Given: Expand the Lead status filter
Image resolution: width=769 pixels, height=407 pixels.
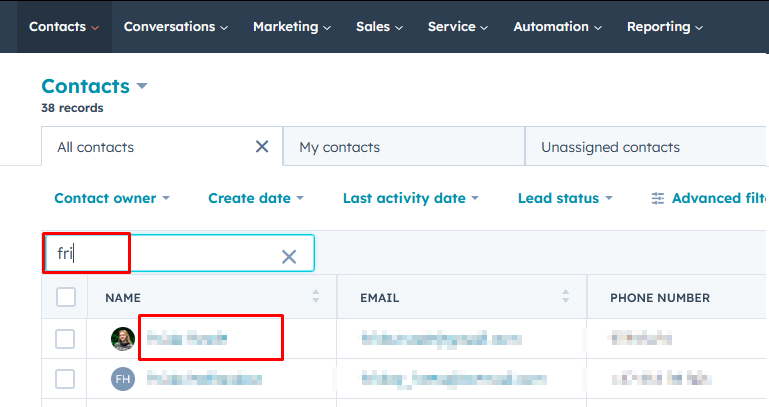Looking at the screenshot, I should pos(564,199).
